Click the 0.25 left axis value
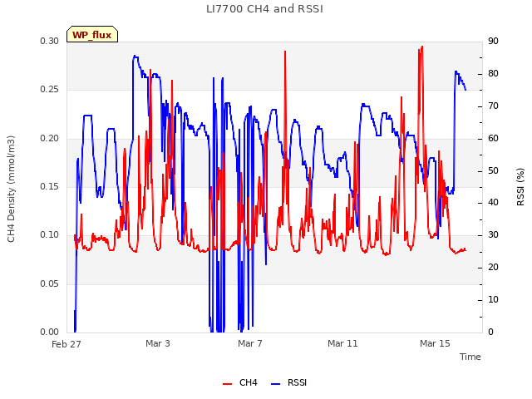 (50, 89)
